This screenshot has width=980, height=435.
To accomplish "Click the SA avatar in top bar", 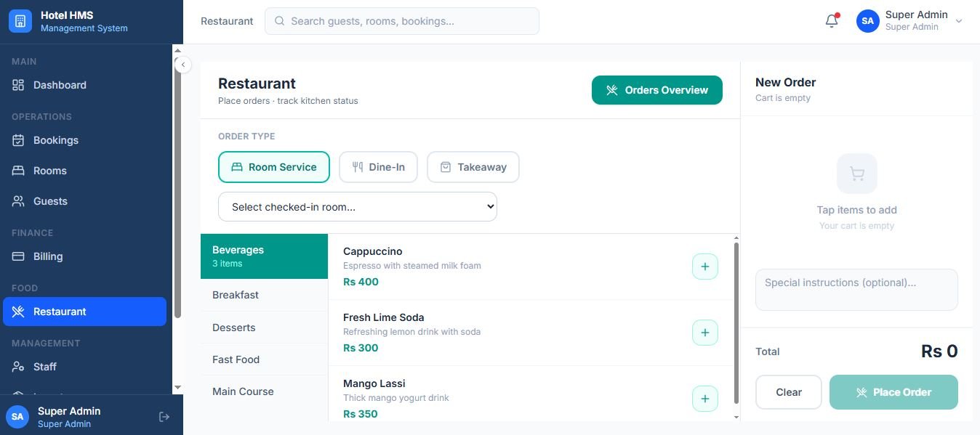I will pyautogui.click(x=867, y=21).
